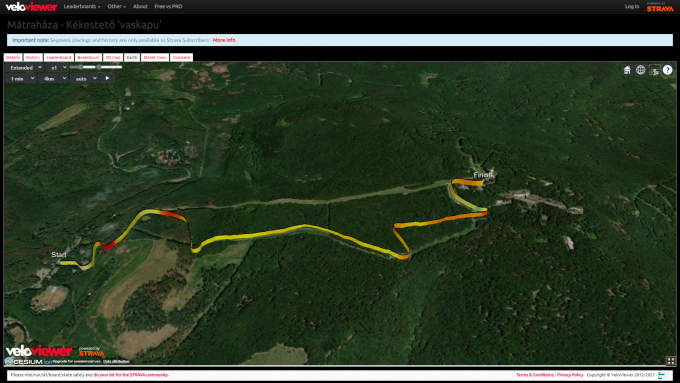This screenshot has width=680, height=383.
Task: Open the globe scene mode picker
Action: pos(641,70)
